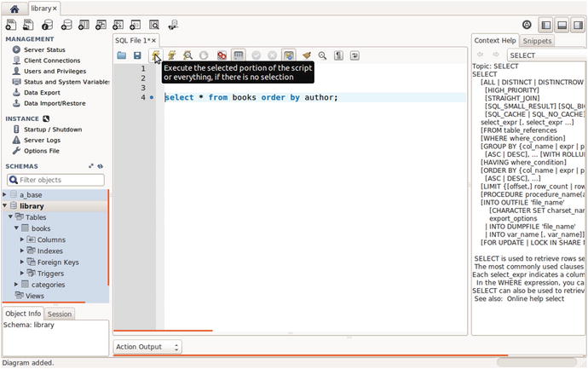The height and width of the screenshot is (369, 588).
Task: Beautify the SQL with the broom icon
Action: point(307,55)
